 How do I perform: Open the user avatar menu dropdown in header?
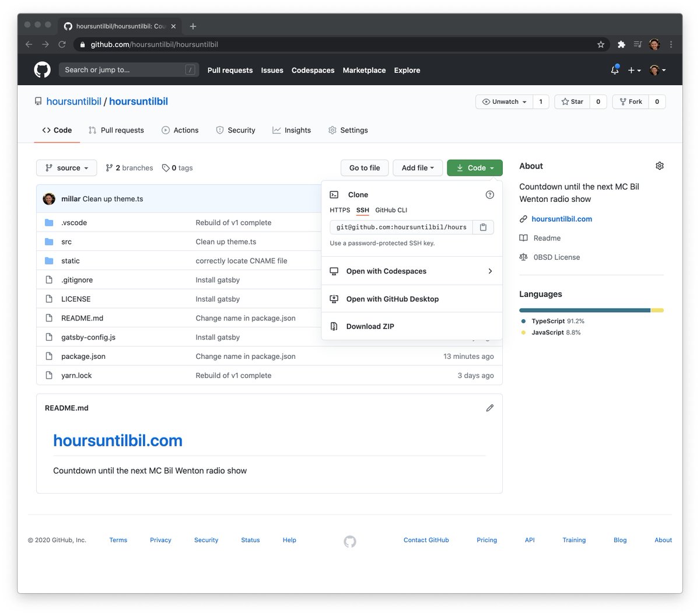[x=657, y=70]
